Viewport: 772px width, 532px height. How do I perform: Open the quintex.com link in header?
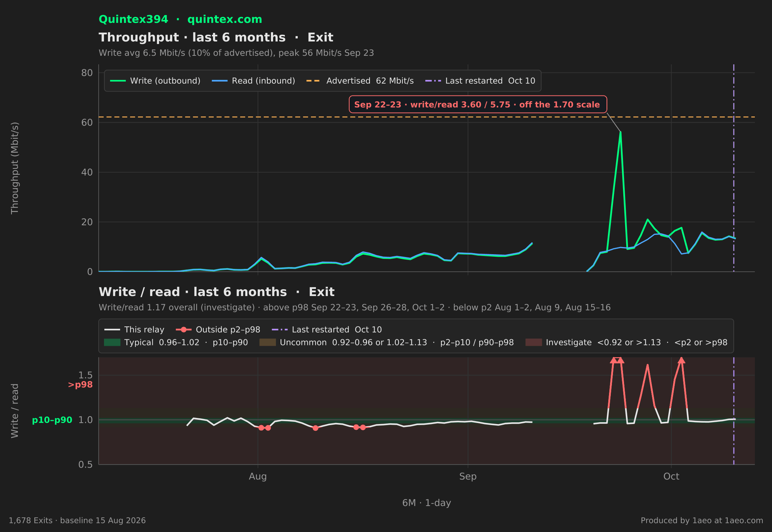225,19
